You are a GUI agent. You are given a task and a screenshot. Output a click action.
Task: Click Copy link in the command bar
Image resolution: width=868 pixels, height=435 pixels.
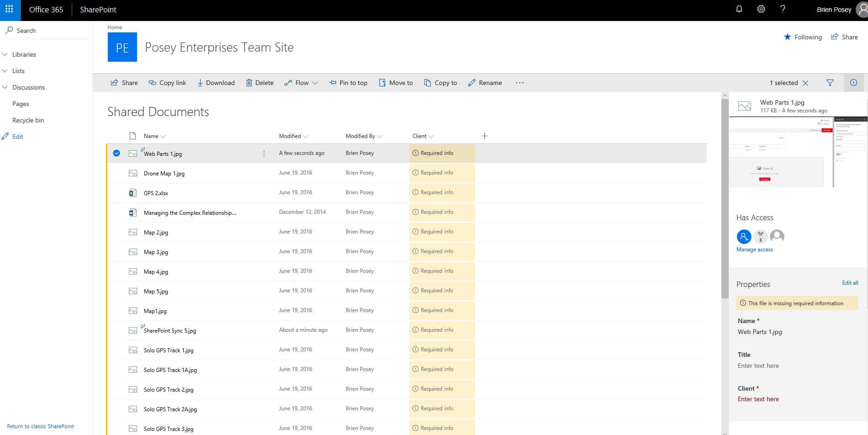click(168, 83)
